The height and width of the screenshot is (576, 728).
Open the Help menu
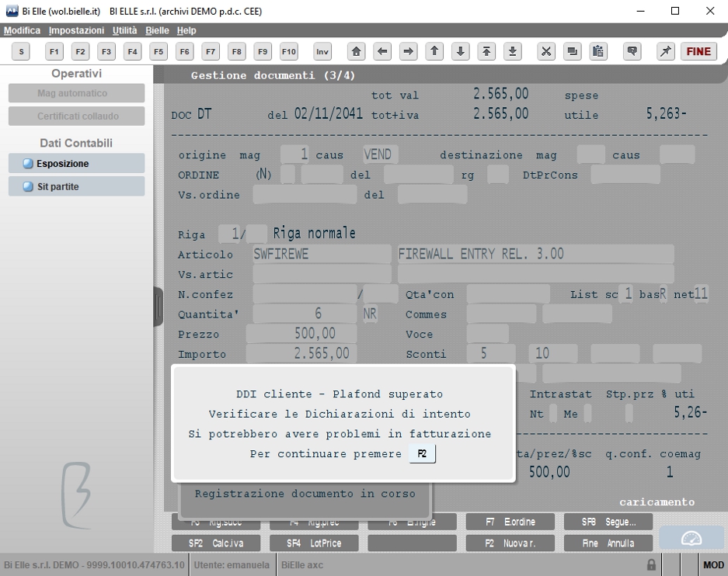(x=186, y=30)
